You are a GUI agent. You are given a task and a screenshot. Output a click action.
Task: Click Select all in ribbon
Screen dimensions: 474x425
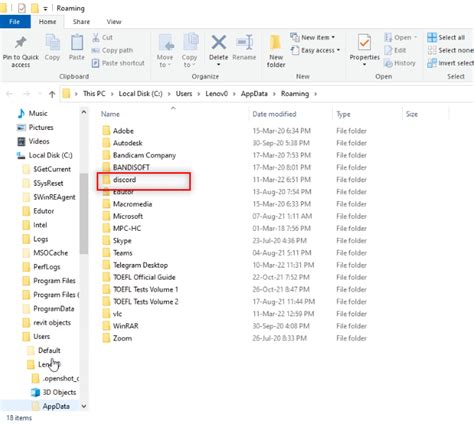pyautogui.click(x=446, y=37)
